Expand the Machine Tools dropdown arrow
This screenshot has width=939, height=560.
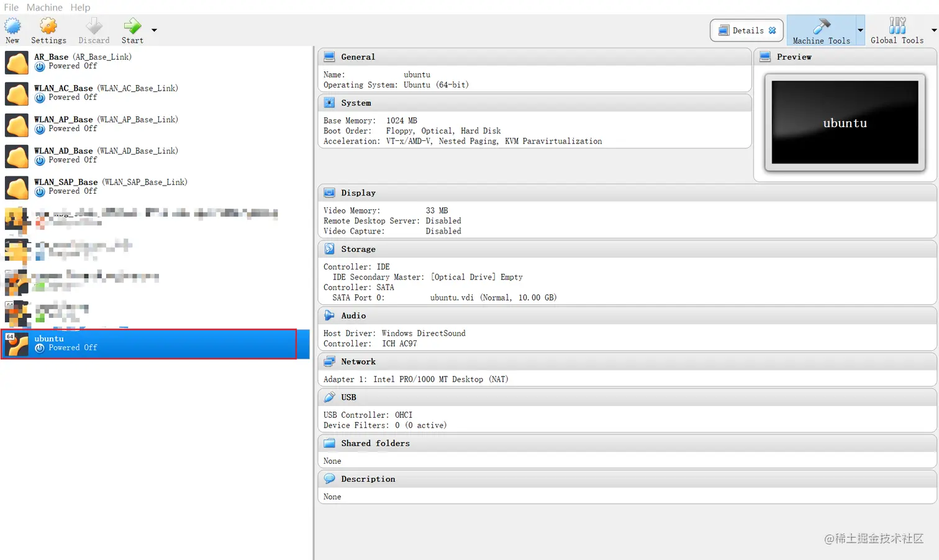pyautogui.click(x=860, y=30)
